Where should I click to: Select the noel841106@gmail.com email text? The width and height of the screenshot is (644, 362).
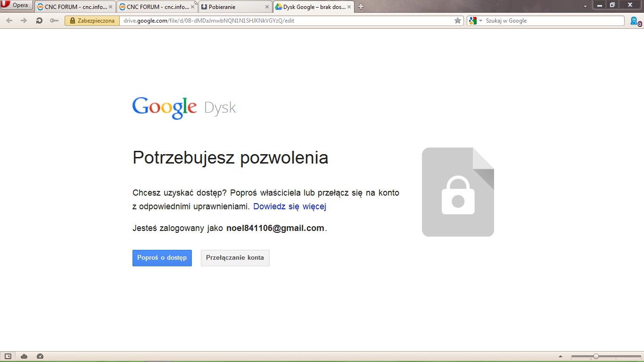coord(275,228)
